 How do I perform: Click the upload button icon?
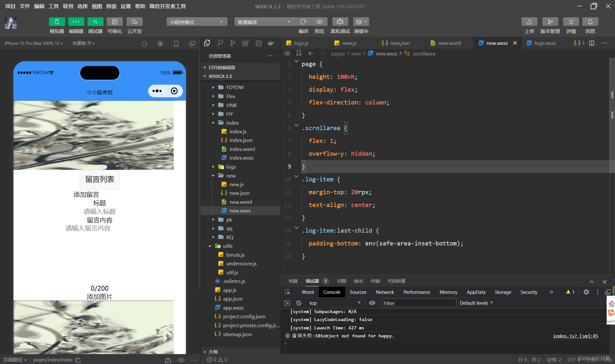529,22
